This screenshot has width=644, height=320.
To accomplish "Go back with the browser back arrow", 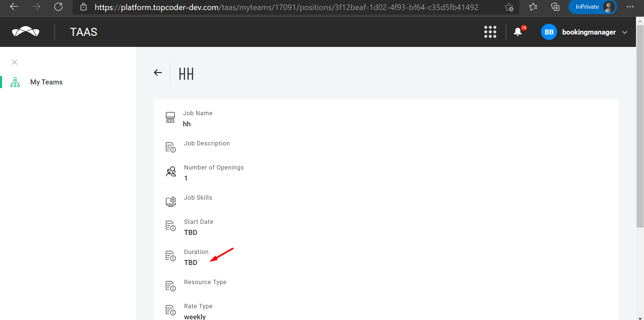I will click(14, 7).
